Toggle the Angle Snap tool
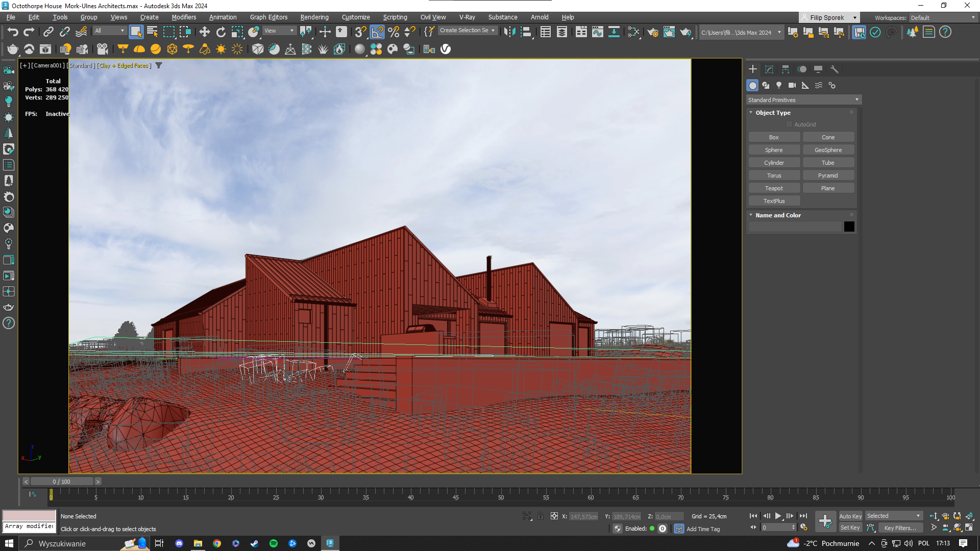Image resolution: width=980 pixels, height=551 pixels. pos(377,32)
